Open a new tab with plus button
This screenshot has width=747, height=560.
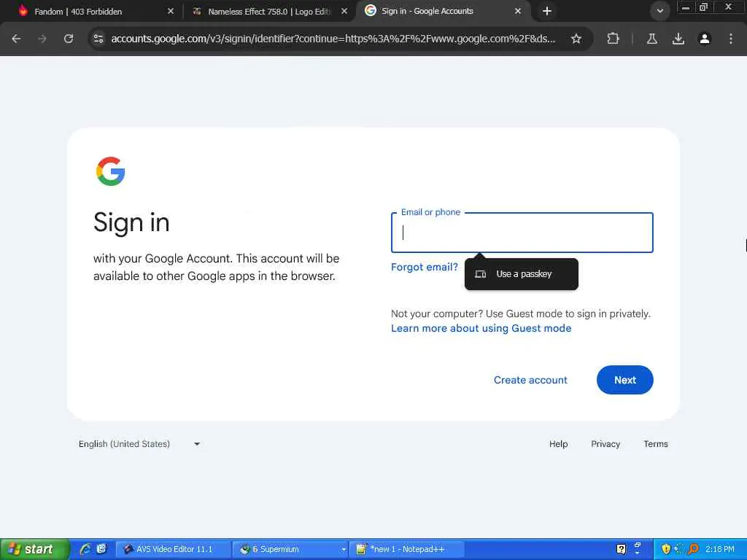pyautogui.click(x=547, y=11)
